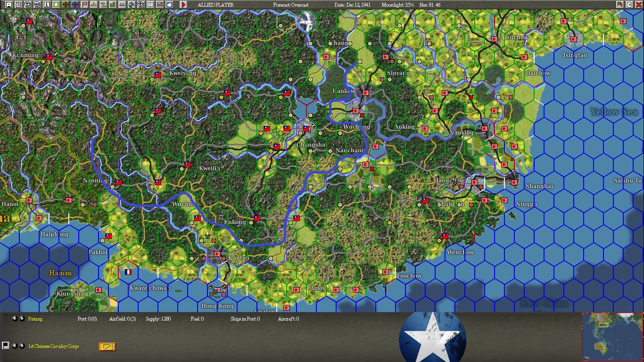The height and width of the screenshot is (362, 644).
Task: Click the Kunming city label
Action: (25, 55)
